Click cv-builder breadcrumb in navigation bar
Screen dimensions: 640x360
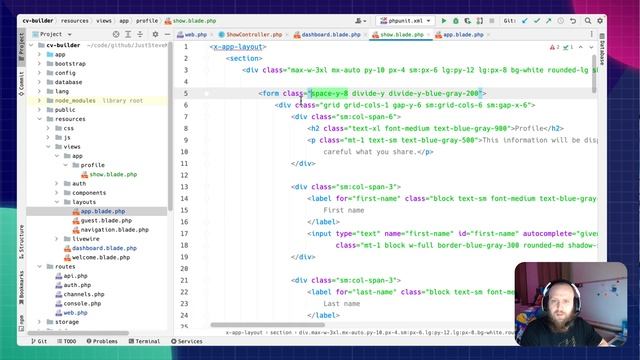[38, 21]
